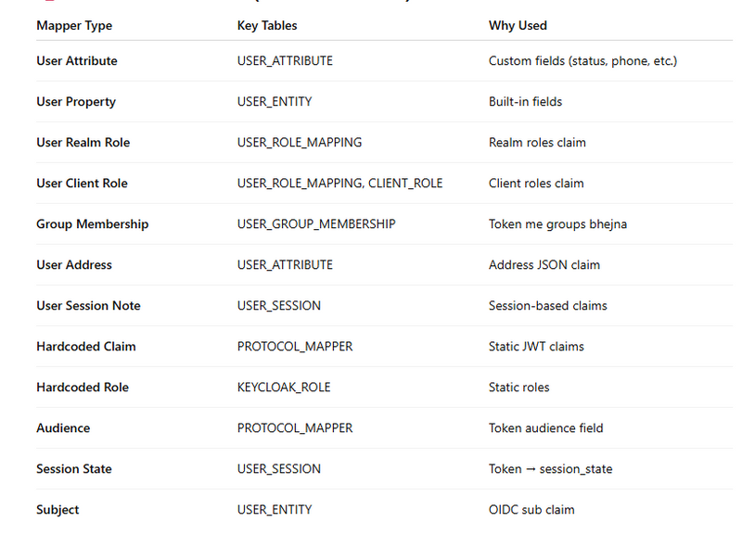Image resolution: width=742 pixels, height=560 pixels.
Task: Click the User Realm Role mapper name
Action: tap(83, 143)
